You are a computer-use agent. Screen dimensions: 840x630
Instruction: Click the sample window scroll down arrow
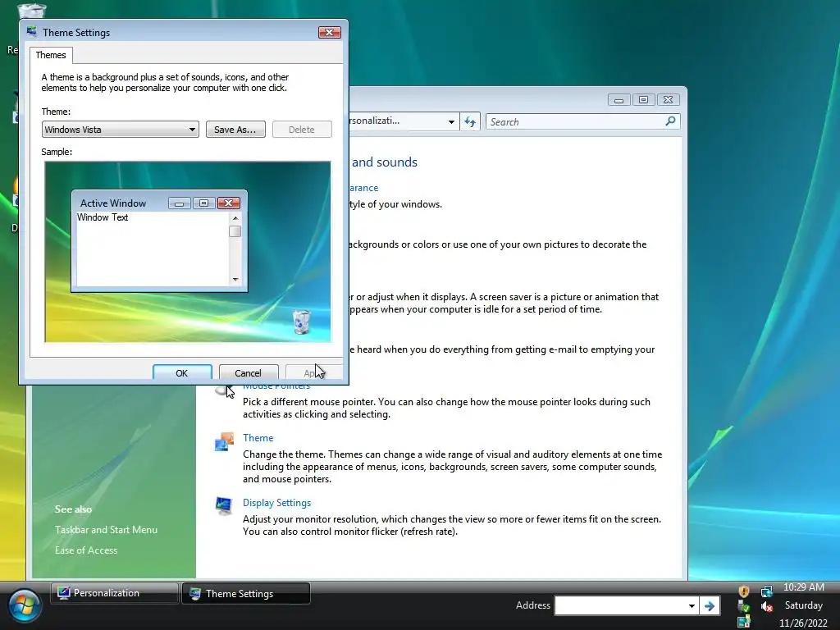(235, 280)
